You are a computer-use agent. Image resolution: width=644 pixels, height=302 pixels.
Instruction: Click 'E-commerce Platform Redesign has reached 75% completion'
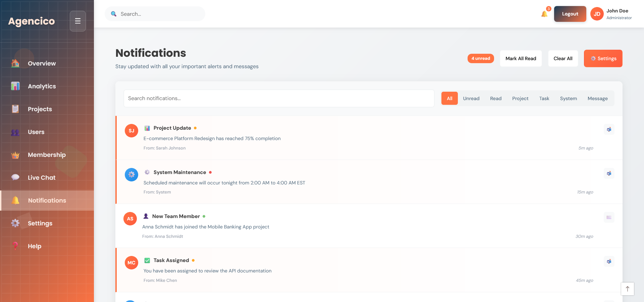coord(212,138)
